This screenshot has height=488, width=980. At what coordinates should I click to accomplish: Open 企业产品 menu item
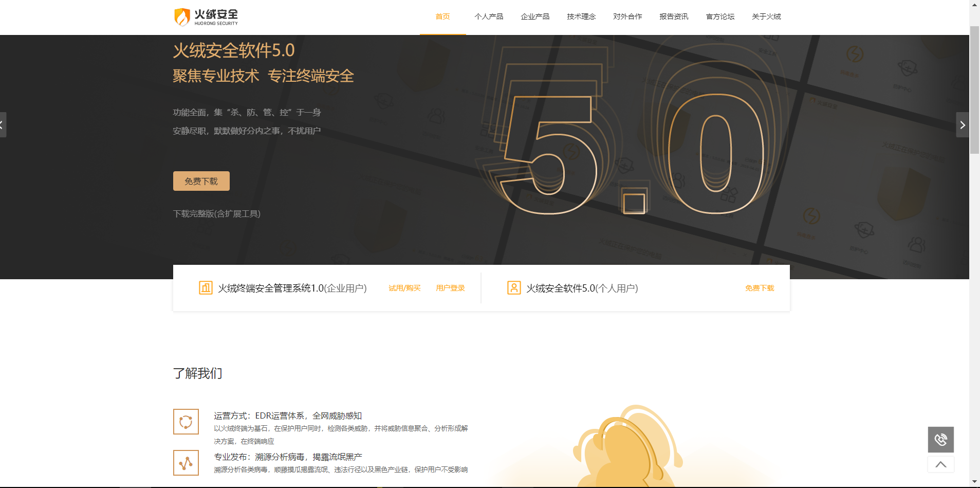[x=535, y=16]
